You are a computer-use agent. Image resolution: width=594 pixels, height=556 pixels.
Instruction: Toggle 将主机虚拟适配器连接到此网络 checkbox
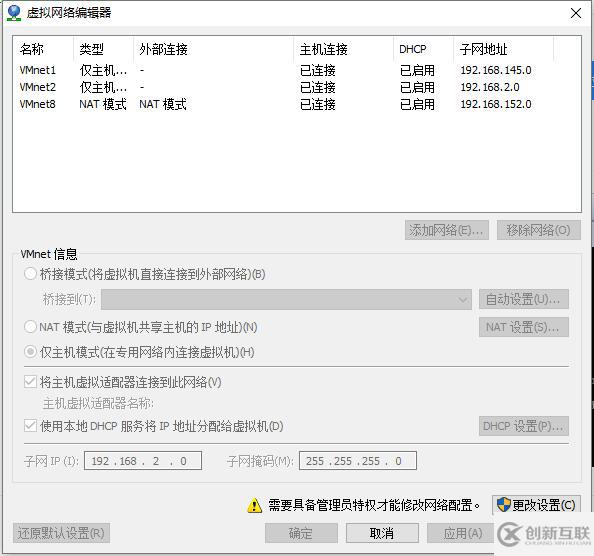pos(30,382)
